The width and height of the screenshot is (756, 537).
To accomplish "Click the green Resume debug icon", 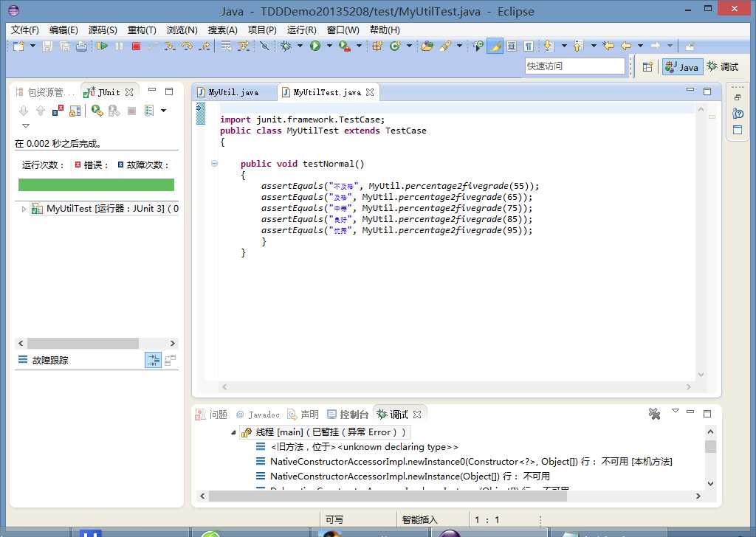I will point(102,46).
